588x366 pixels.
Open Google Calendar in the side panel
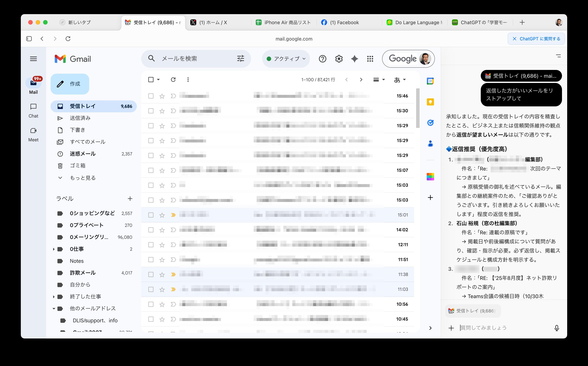click(430, 81)
